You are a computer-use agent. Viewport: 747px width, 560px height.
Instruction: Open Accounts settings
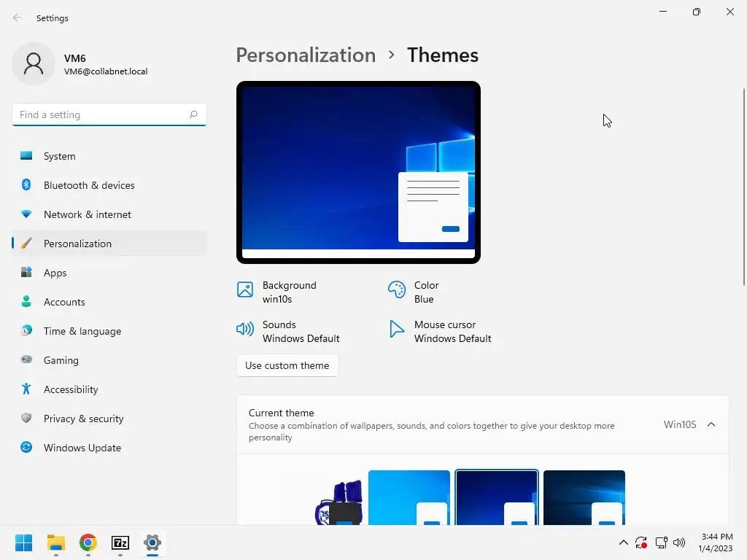109,301
